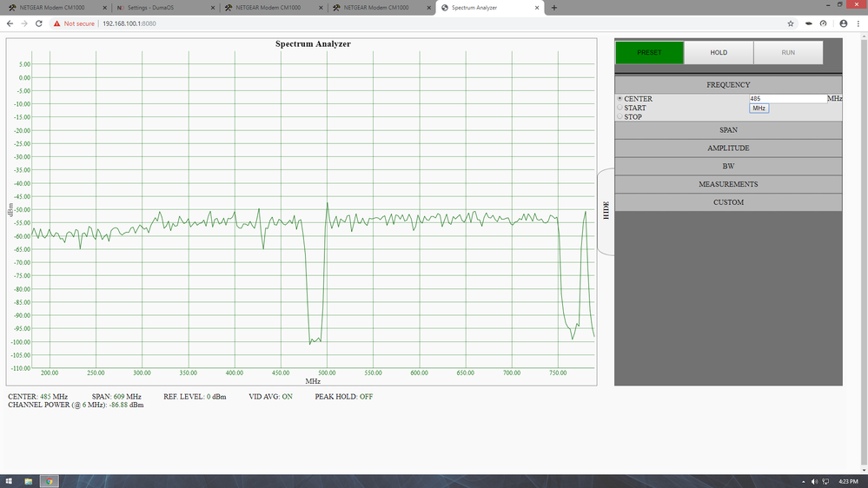
Task: Select the START frequency radio button
Action: (620, 108)
